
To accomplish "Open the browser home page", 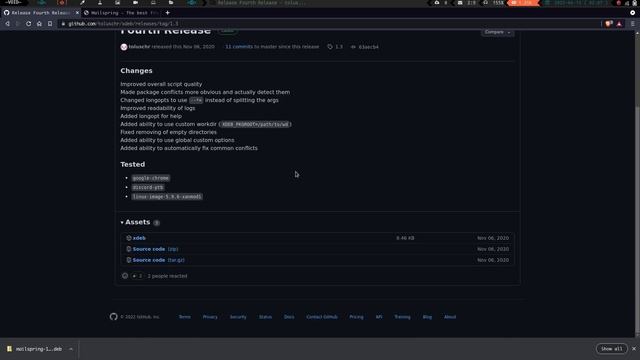I will [x=39, y=24].
